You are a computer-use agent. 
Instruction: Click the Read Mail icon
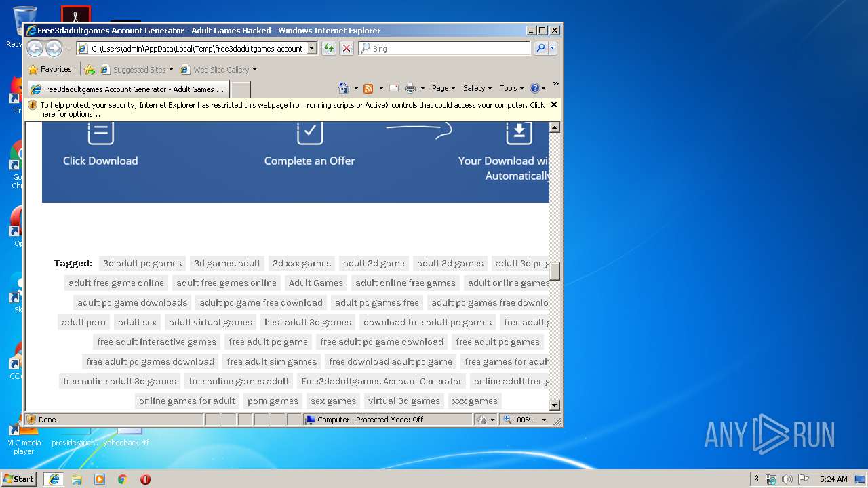[x=394, y=88]
